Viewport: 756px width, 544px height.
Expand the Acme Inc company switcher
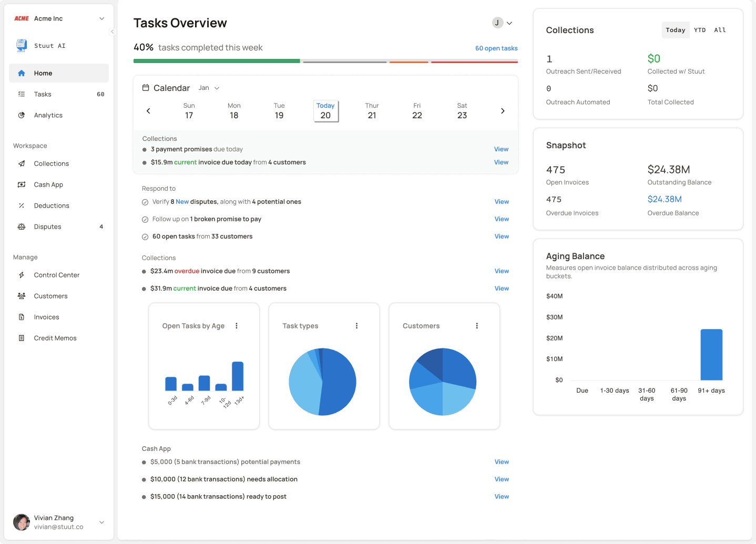click(x=101, y=18)
